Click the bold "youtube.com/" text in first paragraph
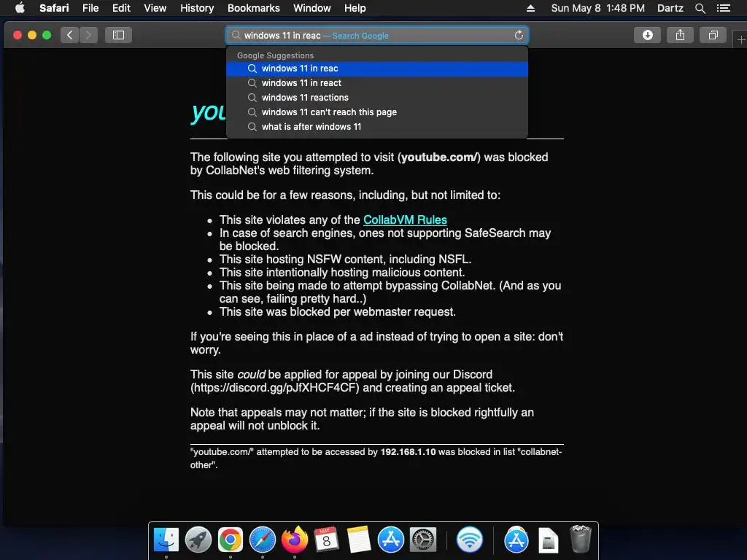 point(438,157)
